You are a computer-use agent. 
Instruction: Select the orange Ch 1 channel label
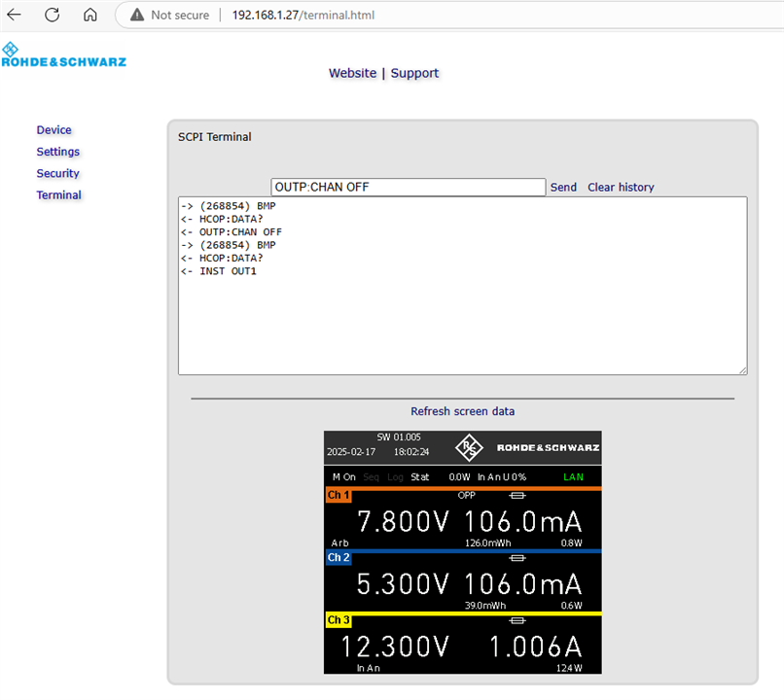pyautogui.click(x=339, y=496)
